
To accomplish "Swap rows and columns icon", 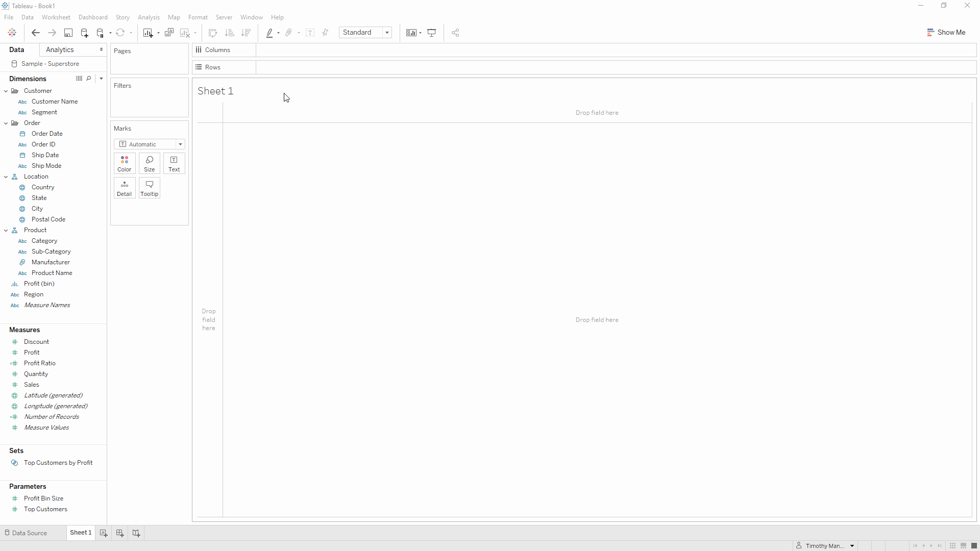I will [x=213, y=33].
